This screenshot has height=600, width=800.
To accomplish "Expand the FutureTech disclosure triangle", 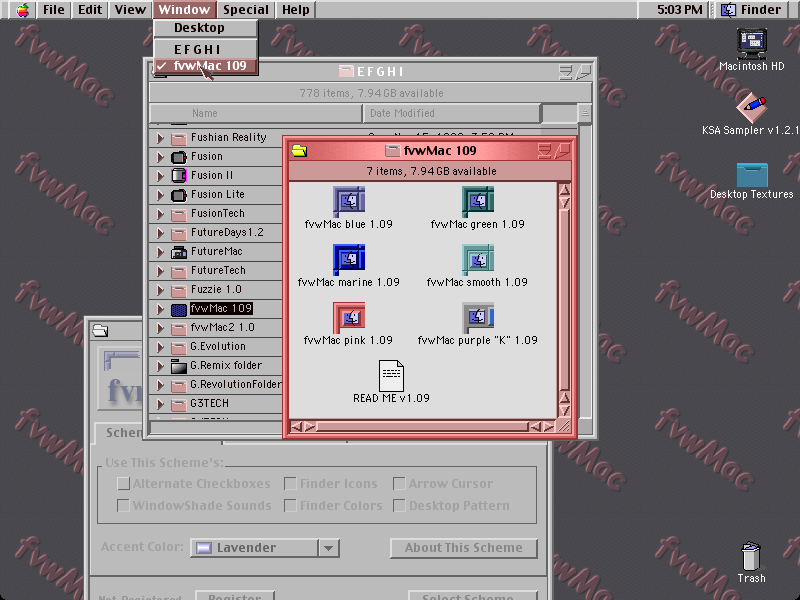I will tap(160, 271).
